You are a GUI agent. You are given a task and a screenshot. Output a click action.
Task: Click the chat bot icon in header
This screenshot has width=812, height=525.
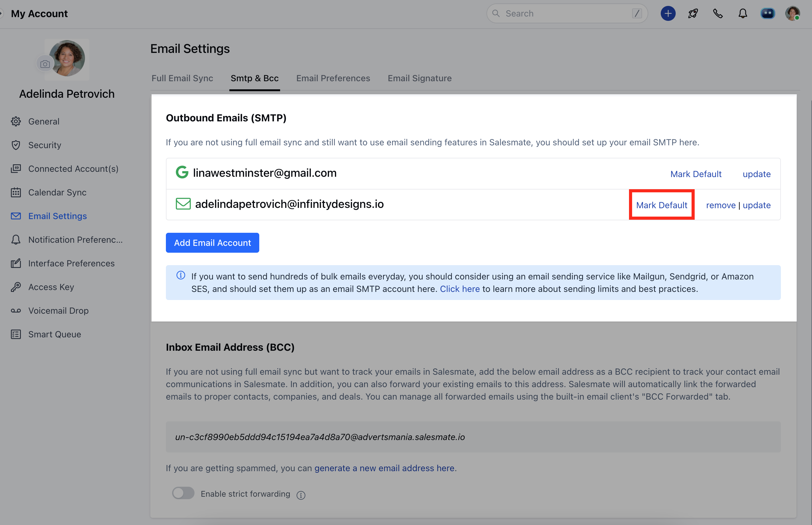[767, 14]
